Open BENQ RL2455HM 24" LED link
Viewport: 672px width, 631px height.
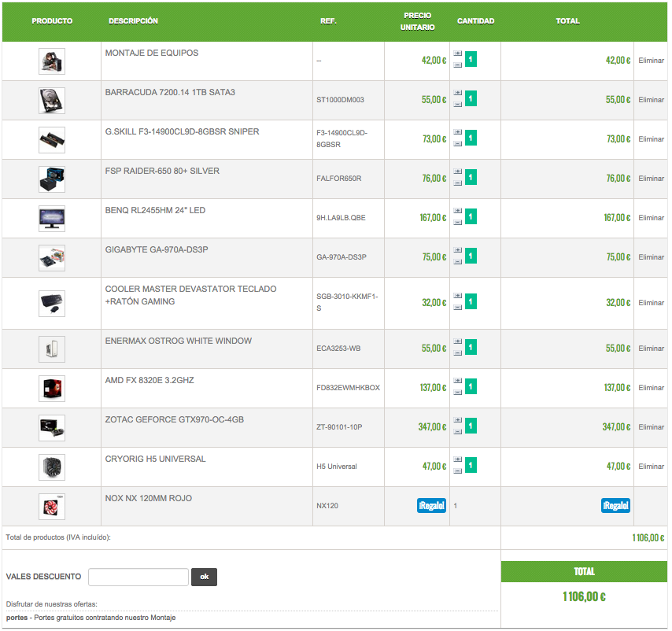(x=155, y=211)
